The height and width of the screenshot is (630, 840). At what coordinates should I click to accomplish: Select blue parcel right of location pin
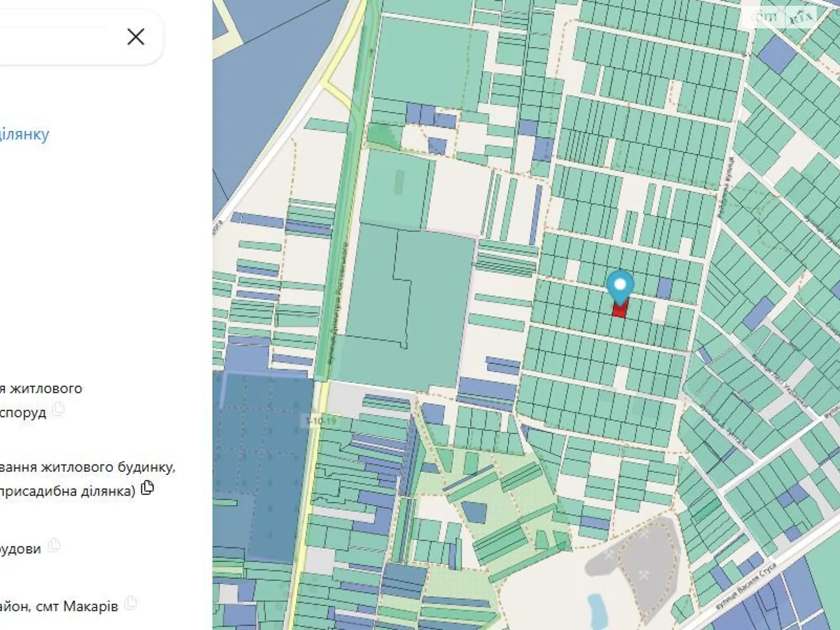click(664, 288)
